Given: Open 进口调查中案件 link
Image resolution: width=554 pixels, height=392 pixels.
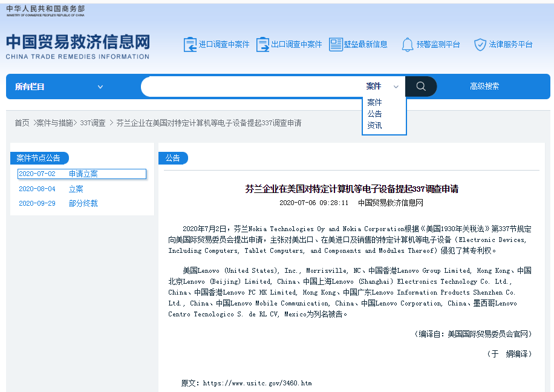Looking at the screenshot, I should click(x=224, y=45).
